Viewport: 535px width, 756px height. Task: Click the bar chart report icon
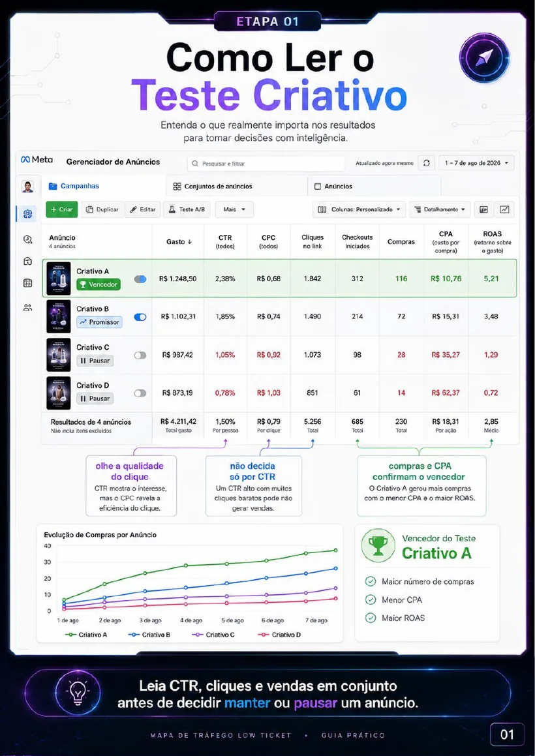tap(484, 210)
